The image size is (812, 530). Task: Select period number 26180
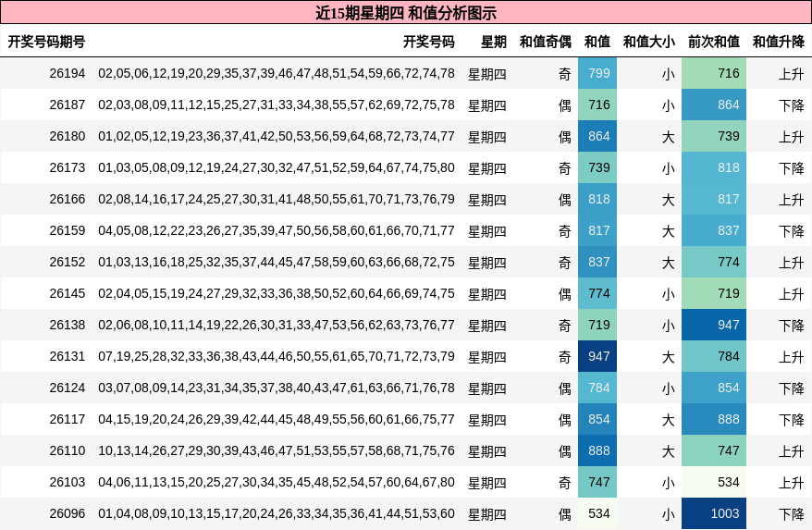click(x=68, y=136)
